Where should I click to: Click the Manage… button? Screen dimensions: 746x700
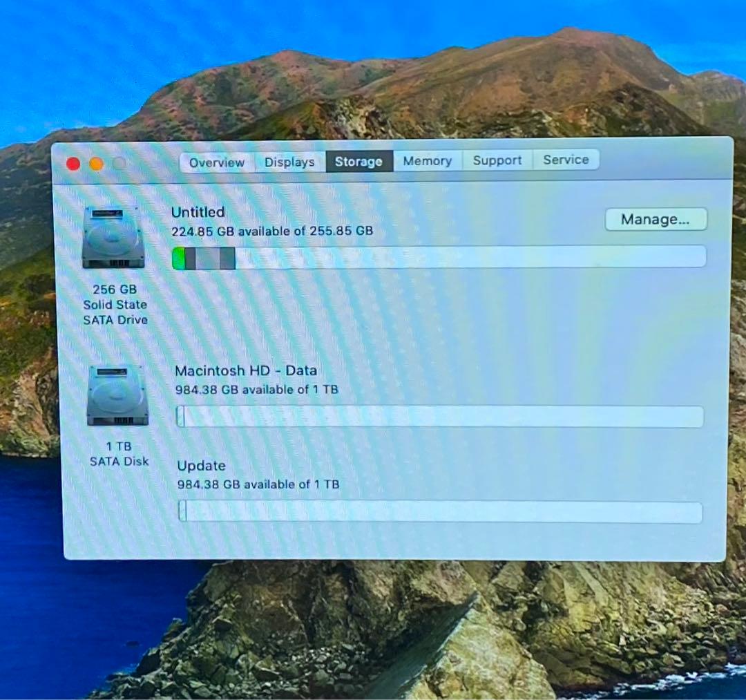[655, 219]
